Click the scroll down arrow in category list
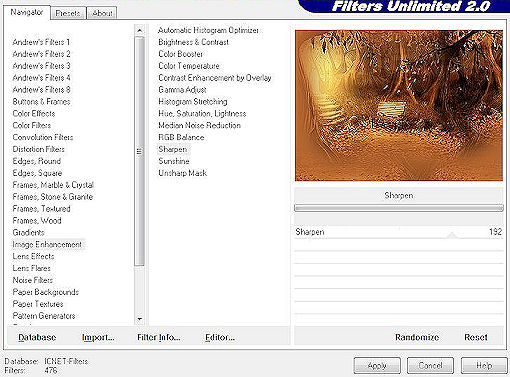Viewport: 510px width, 377px height. 139,319
